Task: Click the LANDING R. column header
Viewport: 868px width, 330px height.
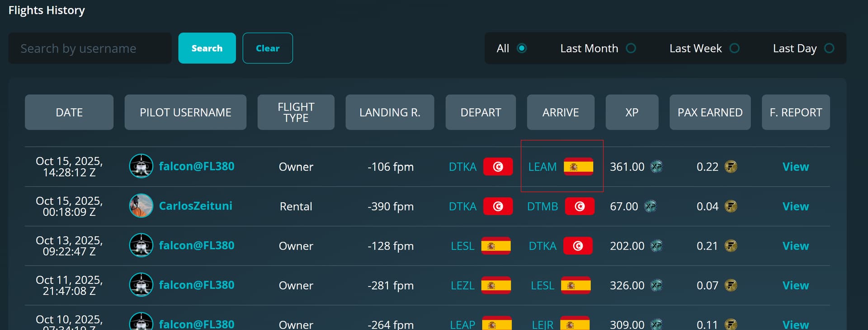Action: click(x=390, y=112)
